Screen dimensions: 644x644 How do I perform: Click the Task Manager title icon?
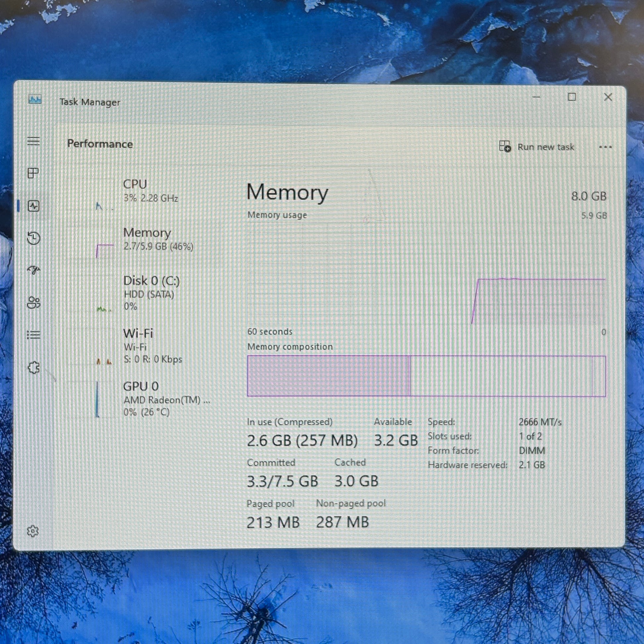tap(35, 99)
